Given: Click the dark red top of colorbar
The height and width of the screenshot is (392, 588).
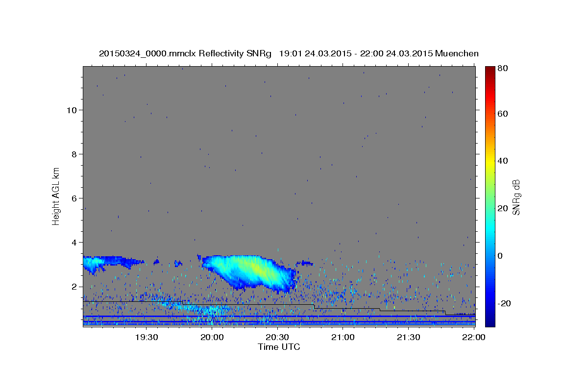Looking at the screenshot, I should point(490,70).
